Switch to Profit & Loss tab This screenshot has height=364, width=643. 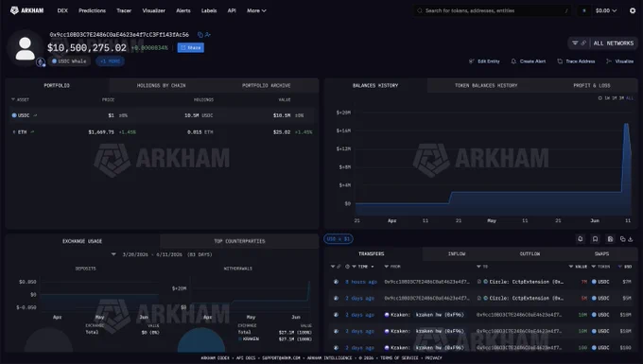point(591,86)
